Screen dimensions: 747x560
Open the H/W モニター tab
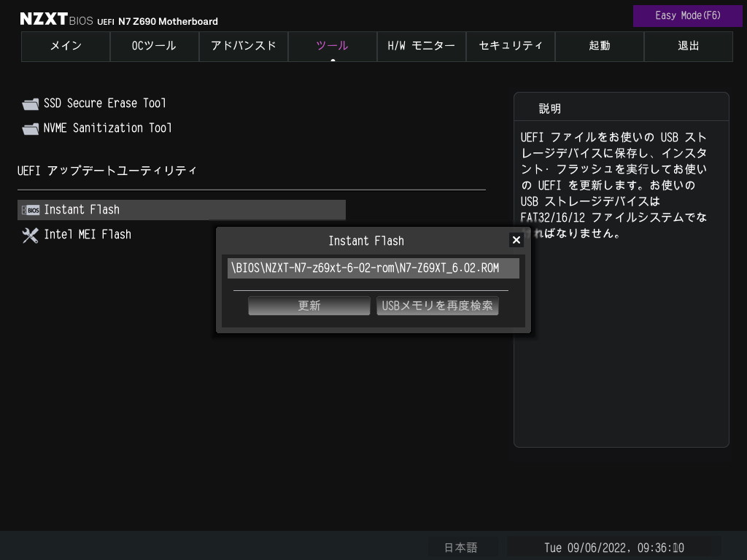421,46
